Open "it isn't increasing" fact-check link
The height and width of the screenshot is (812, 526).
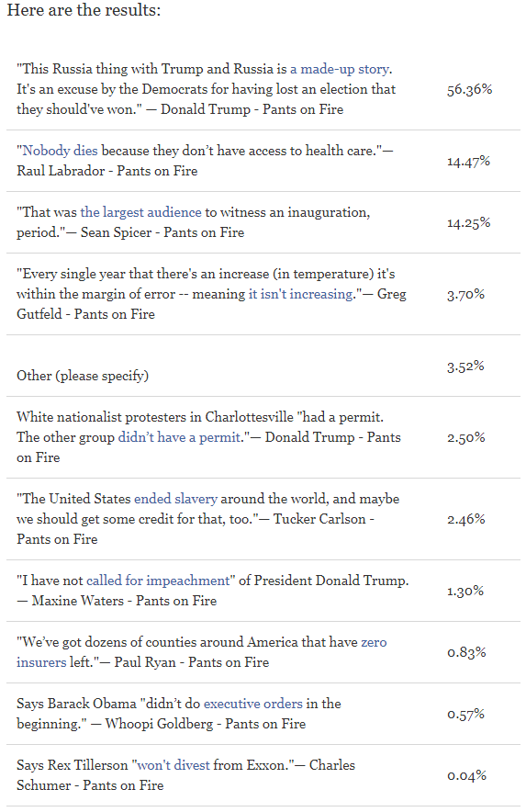pos(301,294)
